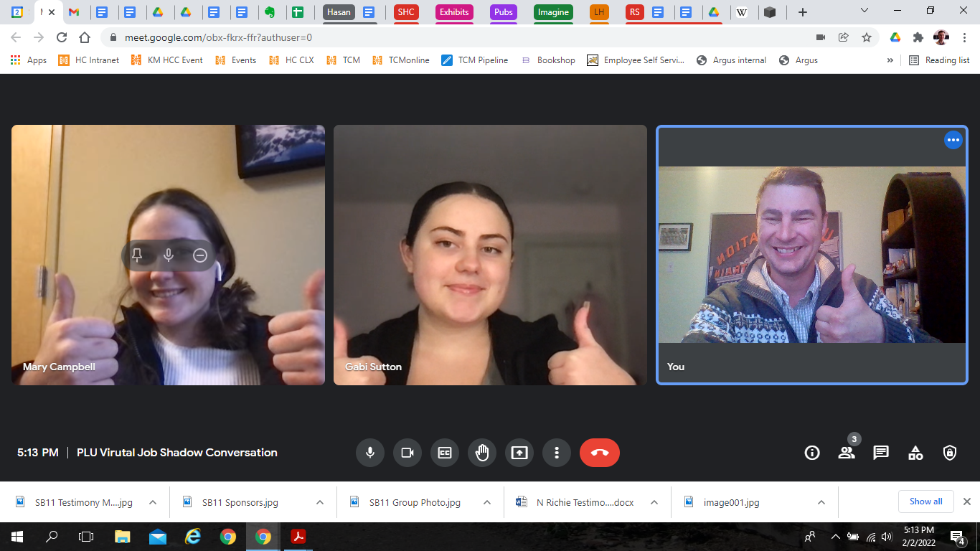
Task: Pin Mary Campbell's video tile
Action: click(137, 255)
